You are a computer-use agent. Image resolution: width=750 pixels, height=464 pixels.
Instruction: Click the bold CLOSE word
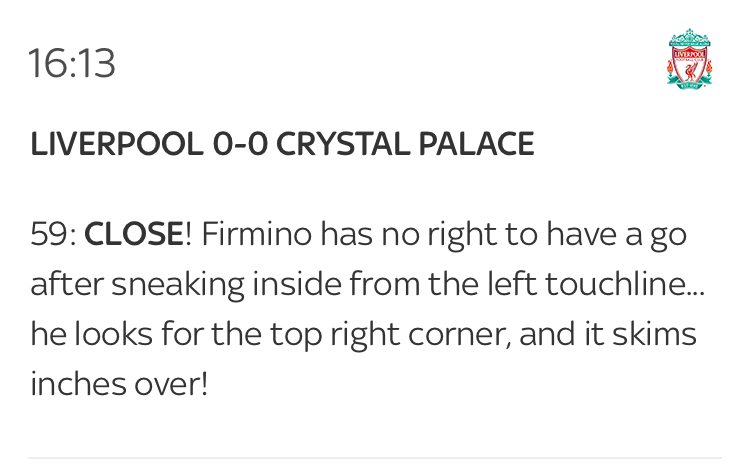pyautogui.click(x=133, y=234)
